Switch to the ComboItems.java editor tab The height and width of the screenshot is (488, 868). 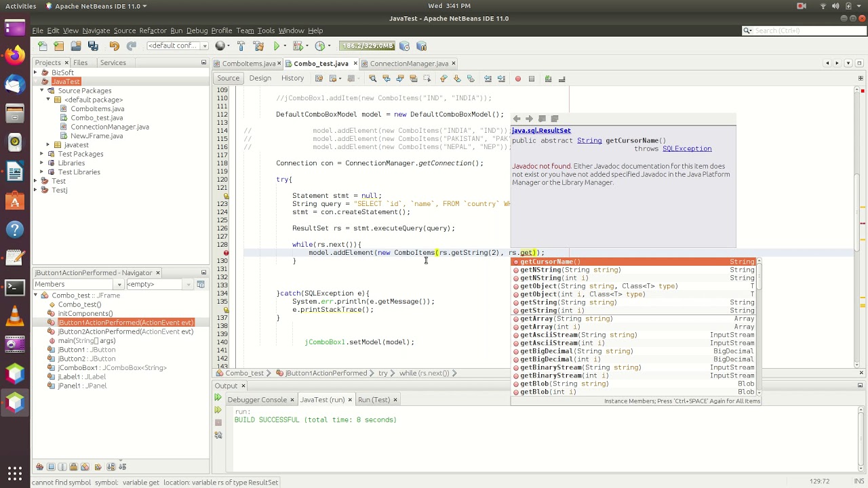point(248,64)
